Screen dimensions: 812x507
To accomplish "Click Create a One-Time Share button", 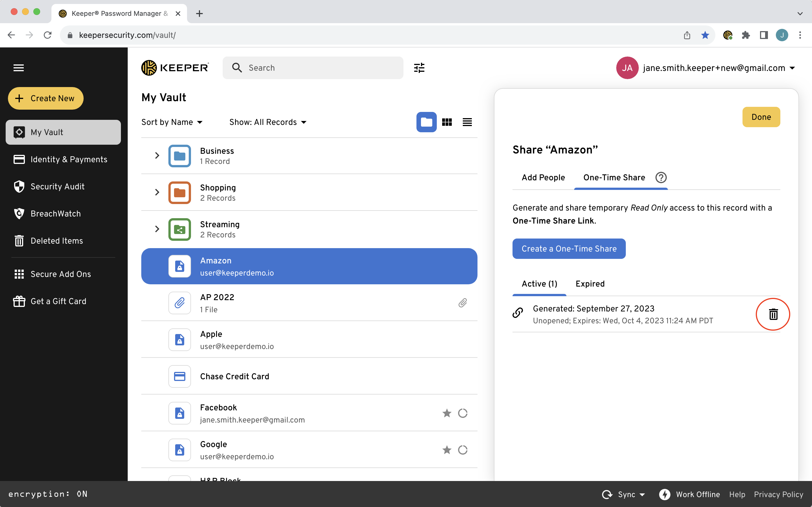I will pyautogui.click(x=569, y=248).
